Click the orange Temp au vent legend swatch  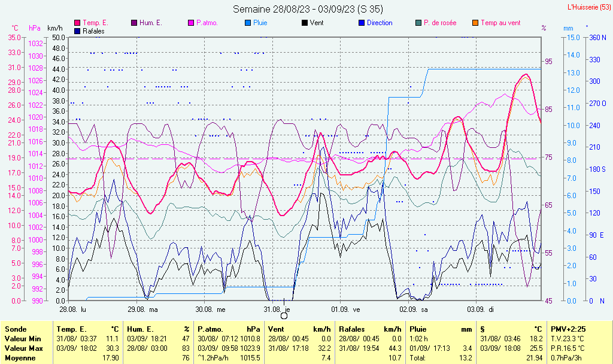tap(475, 23)
